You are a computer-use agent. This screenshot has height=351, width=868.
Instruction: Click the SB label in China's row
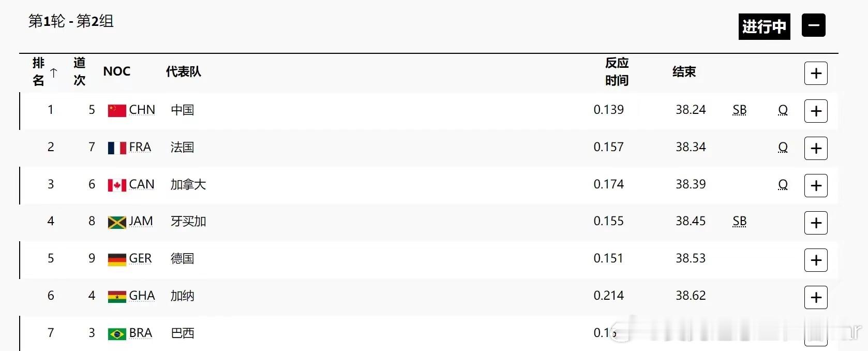(740, 110)
